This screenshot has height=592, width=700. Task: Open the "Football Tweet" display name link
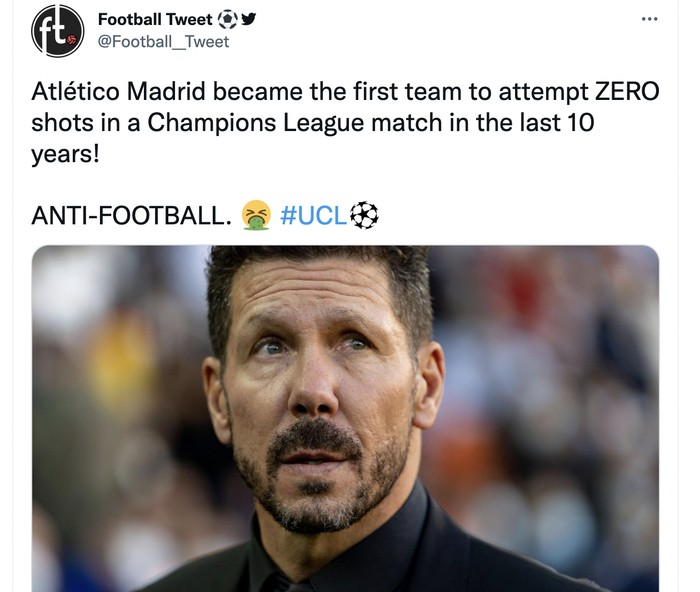[x=155, y=19]
